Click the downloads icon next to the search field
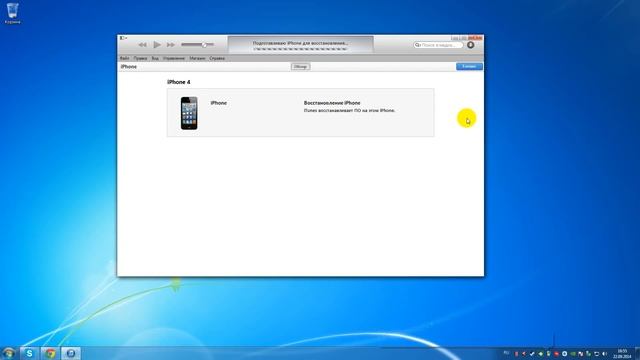The height and width of the screenshot is (360, 640). coord(471,45)
